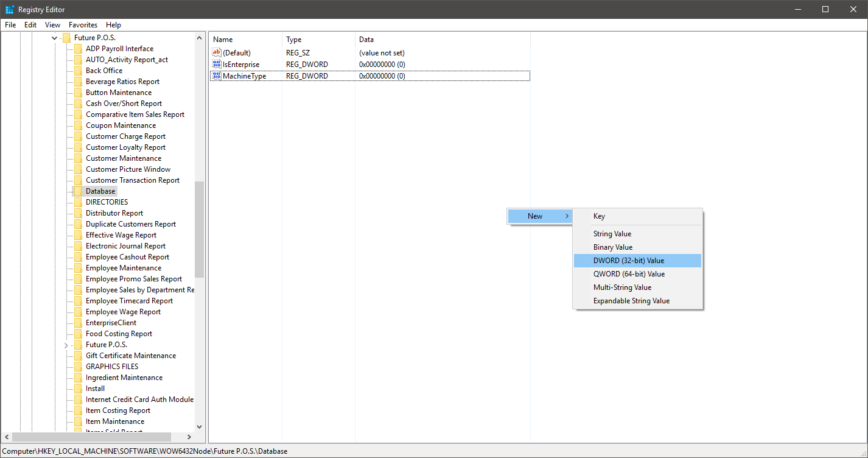Select the Comparative Item Sales Report key

click(135, 114)
